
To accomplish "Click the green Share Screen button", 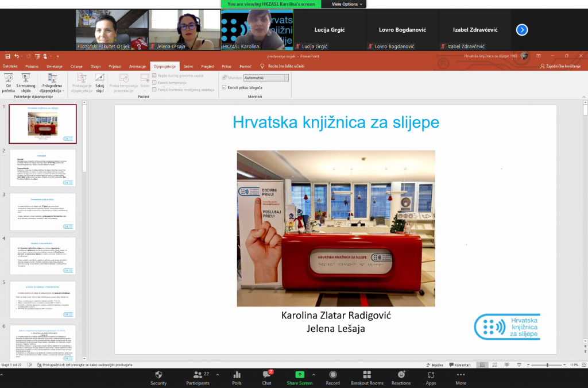I will click(300, 378).
